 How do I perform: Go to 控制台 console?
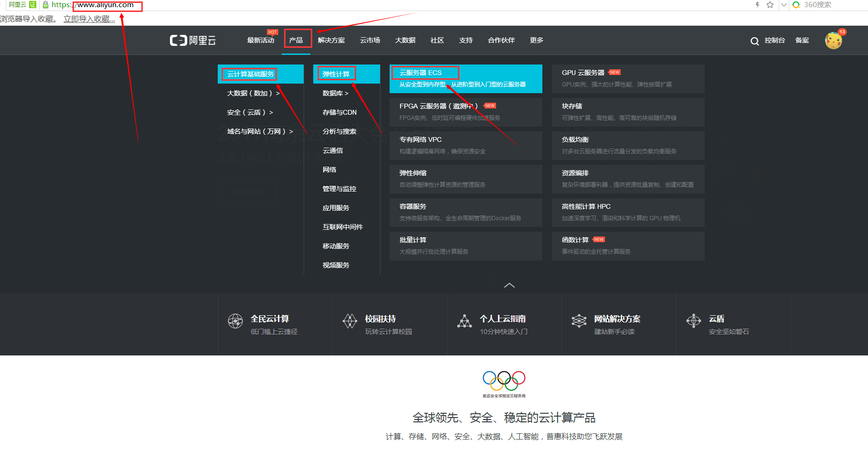coord(775,40)
